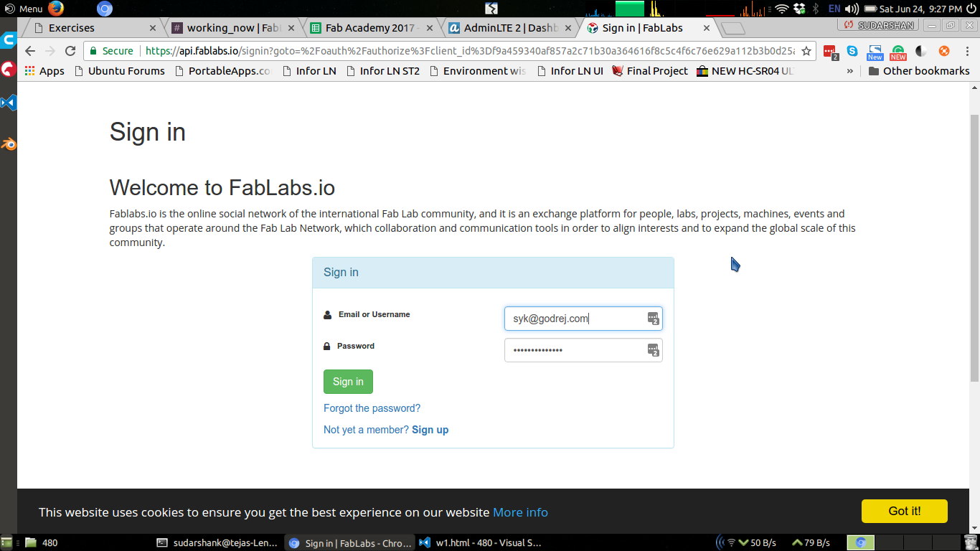Open the Forgot the password link
Image resolution: width=980 pixels, height=551 pixels.
372,408
